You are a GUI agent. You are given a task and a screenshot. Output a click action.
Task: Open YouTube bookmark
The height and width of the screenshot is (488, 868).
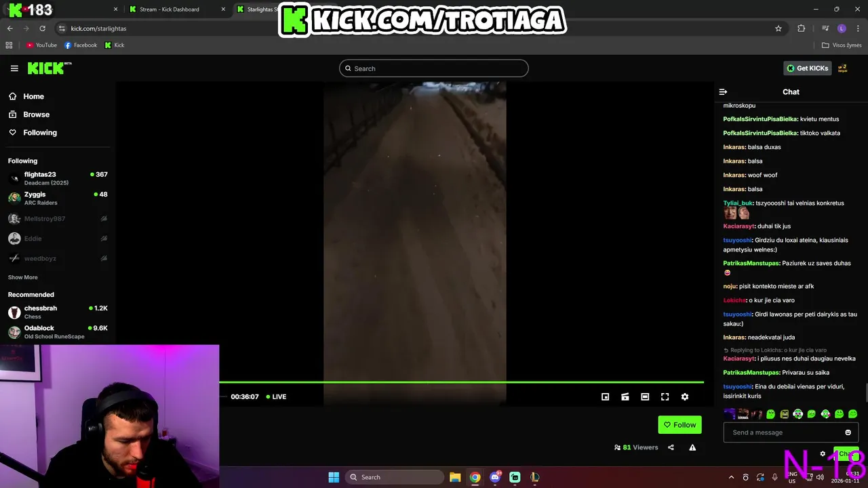(41, 45)
